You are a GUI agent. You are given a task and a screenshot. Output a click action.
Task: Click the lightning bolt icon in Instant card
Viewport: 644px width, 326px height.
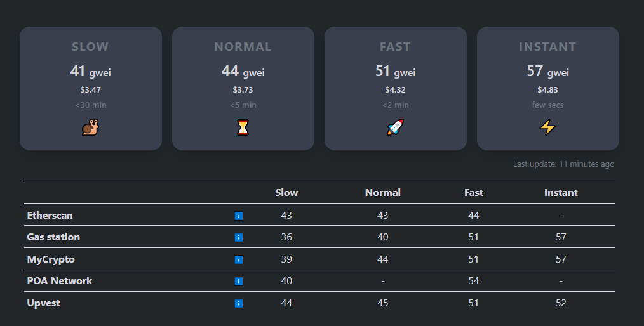point(547,127)
